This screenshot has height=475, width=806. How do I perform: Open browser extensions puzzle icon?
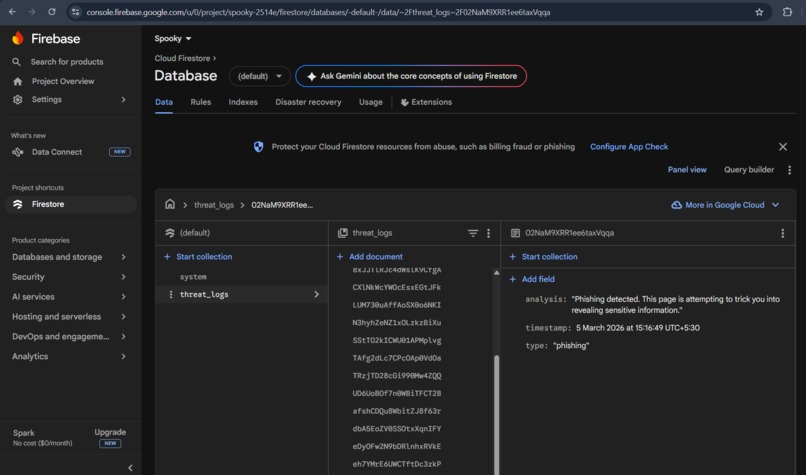click(787, 12)
